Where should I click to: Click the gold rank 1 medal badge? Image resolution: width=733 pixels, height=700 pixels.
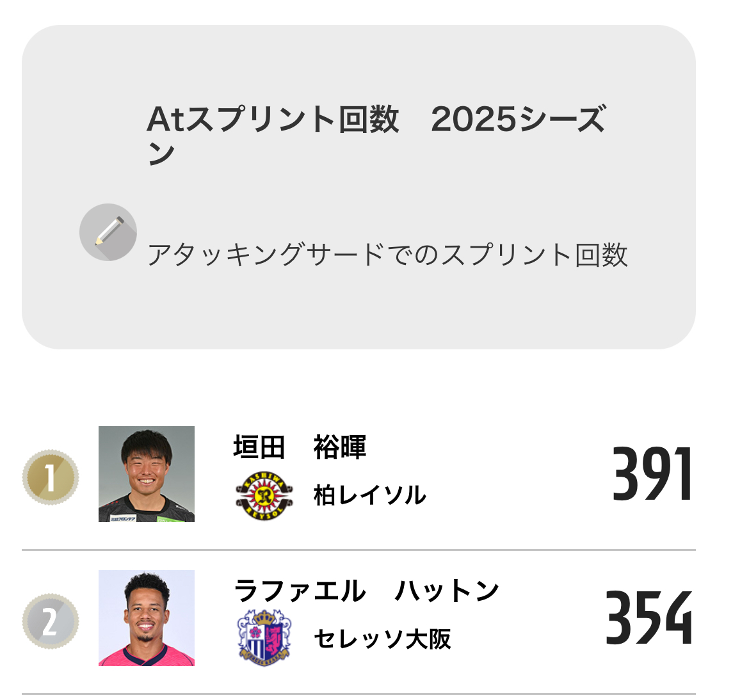(51, 477)
